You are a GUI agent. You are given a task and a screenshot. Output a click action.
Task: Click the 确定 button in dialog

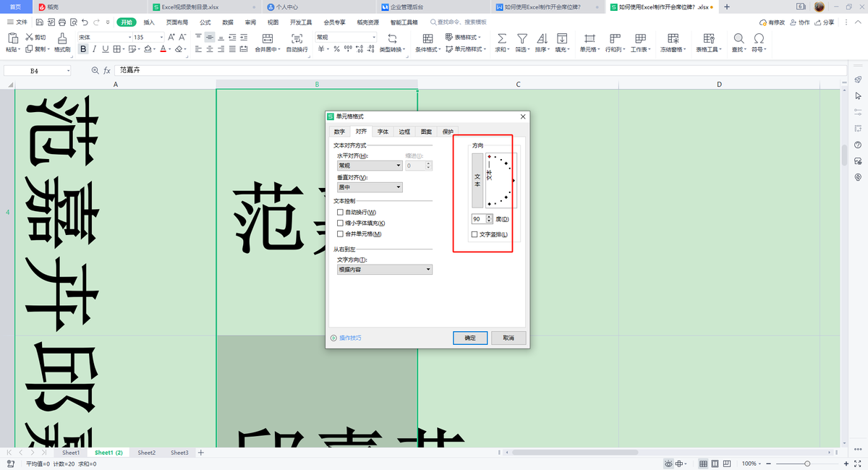pyautogui.click(x=470, y=338)
